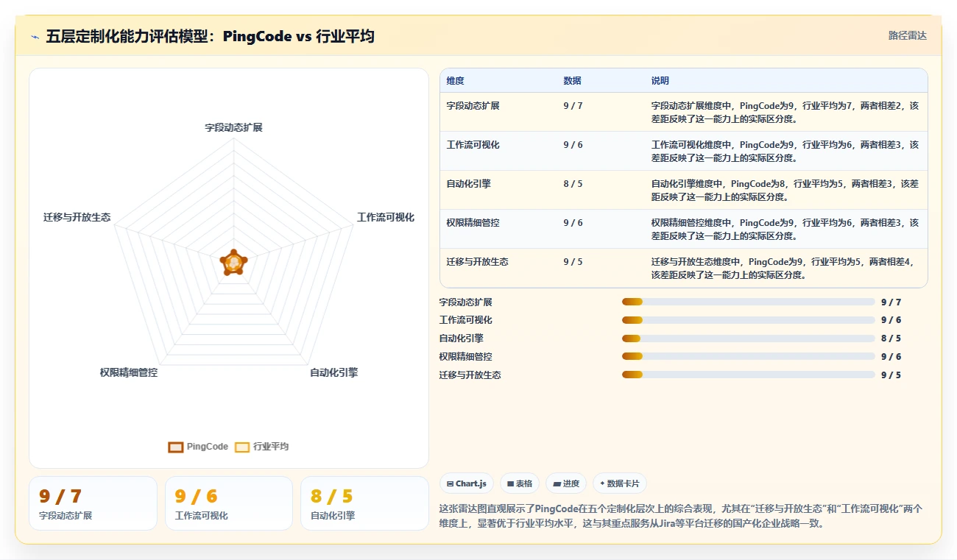Click the 权限精细管控 progress bar
Viewport: 957px width, 560px height.
748,356
